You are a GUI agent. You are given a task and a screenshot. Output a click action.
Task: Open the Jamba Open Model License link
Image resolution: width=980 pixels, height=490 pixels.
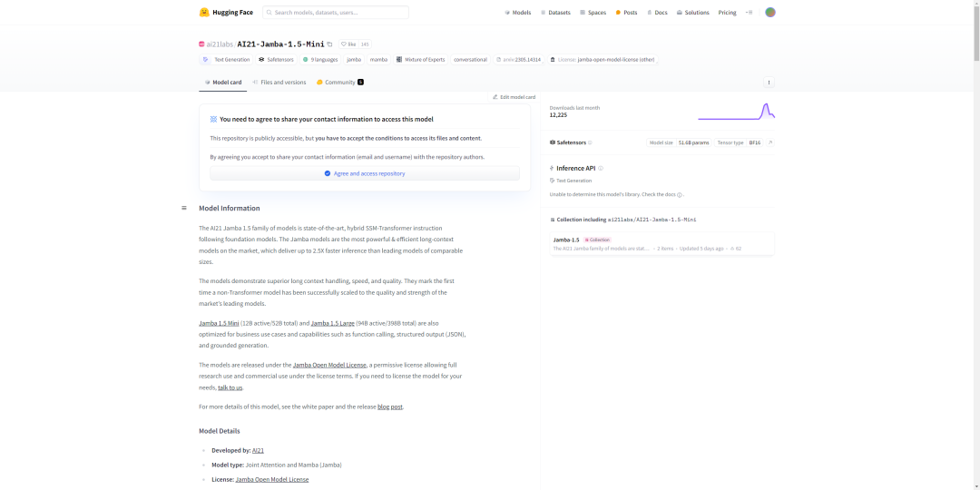coord(329,365)
